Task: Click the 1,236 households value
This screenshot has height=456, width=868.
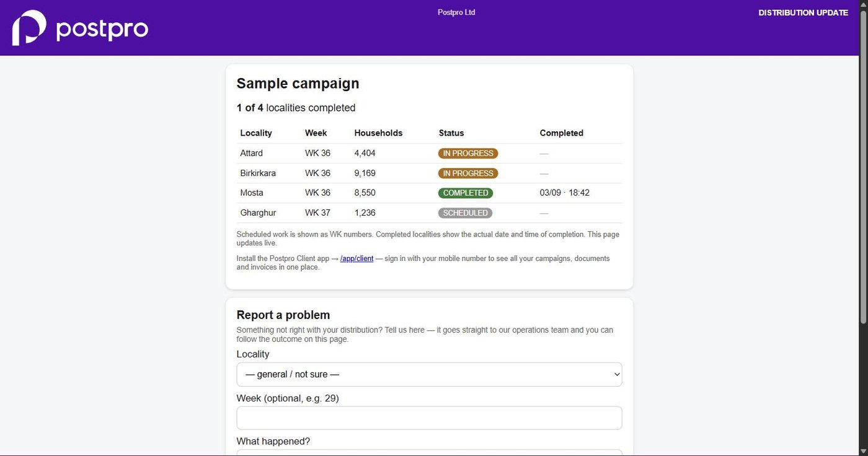Action: [x=365, y=213]
